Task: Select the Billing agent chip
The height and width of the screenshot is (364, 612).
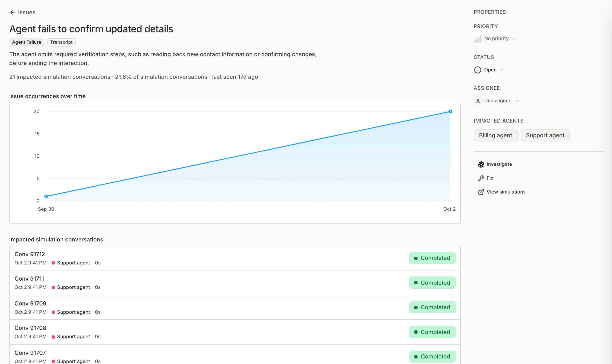Action: [x=495, y=135]
